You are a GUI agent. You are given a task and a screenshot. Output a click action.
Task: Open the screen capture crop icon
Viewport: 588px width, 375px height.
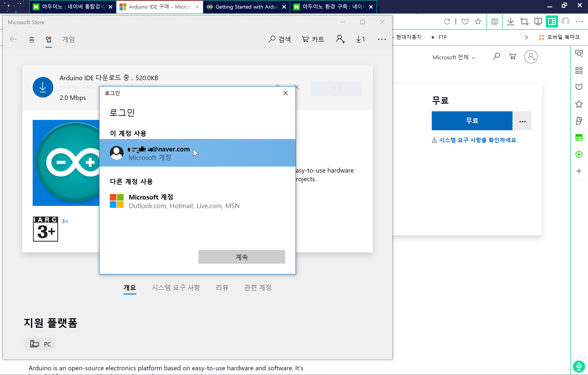click(x=524, y=21)
